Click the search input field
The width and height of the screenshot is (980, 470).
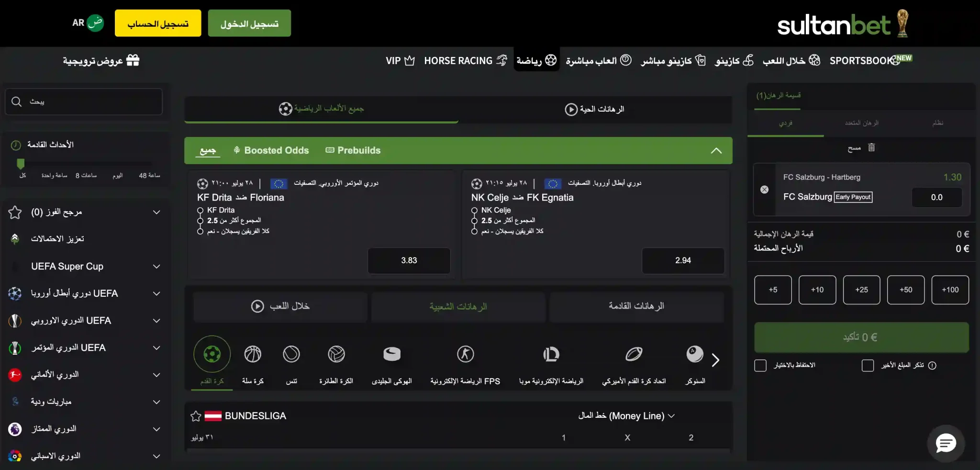[84, 101]
